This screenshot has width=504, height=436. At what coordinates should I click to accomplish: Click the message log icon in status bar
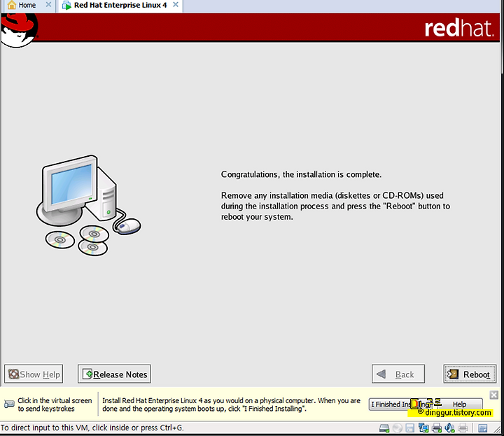[x=482, y=428]
